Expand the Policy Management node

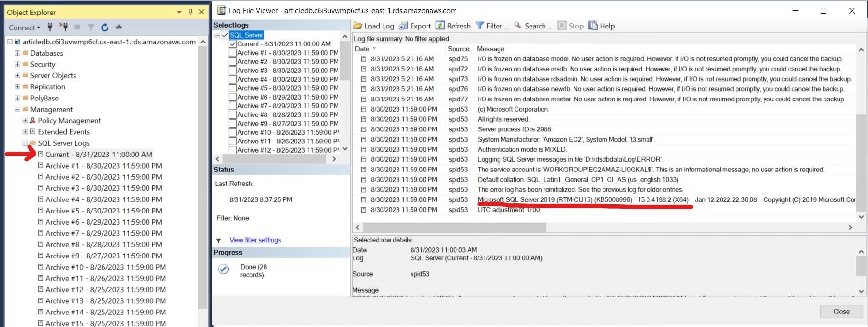[25, 121]
